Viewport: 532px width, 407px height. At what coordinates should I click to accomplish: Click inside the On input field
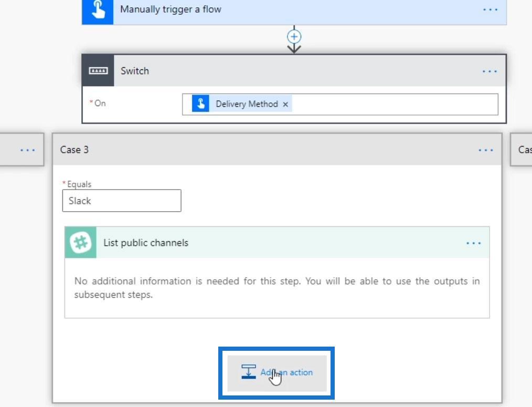point(340,105)
